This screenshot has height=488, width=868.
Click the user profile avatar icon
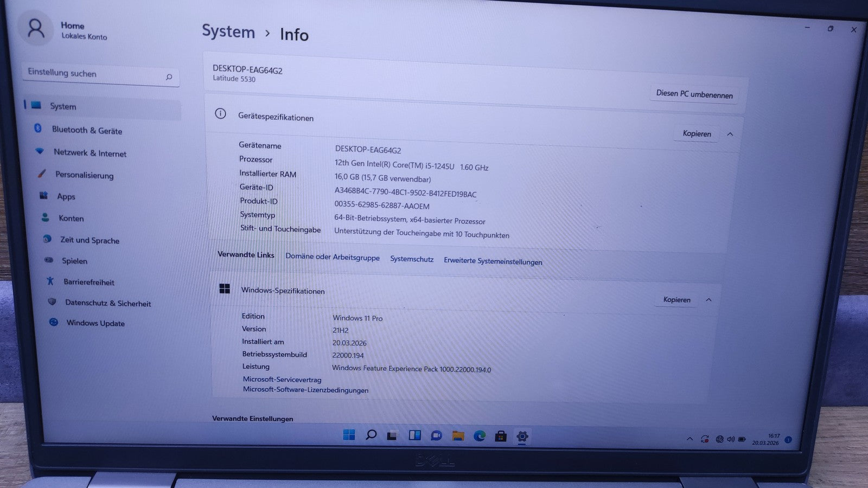coord(36,28)
